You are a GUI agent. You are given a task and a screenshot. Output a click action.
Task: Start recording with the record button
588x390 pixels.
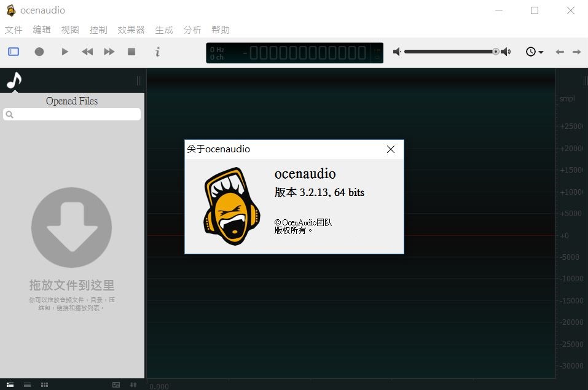(39, 52)
